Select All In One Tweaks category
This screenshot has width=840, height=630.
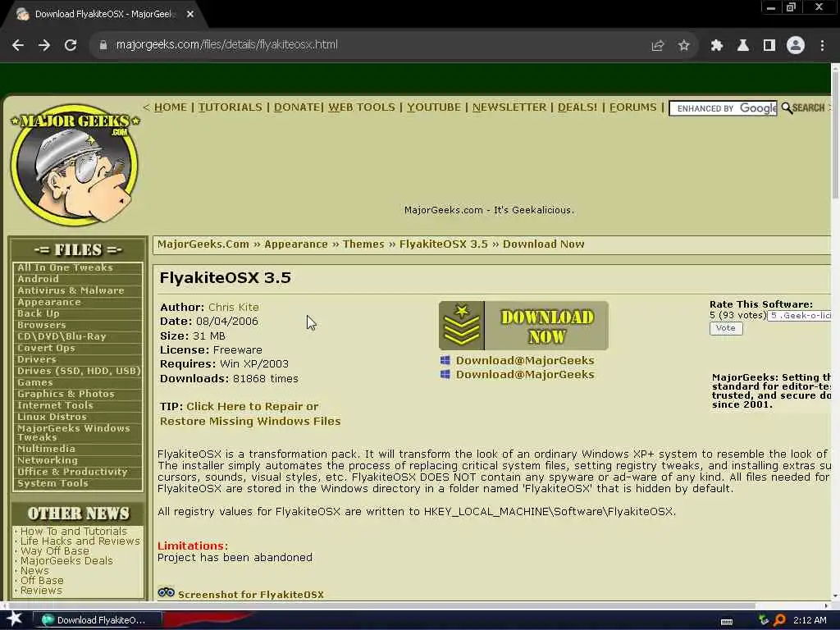click(x=65, y=267)
